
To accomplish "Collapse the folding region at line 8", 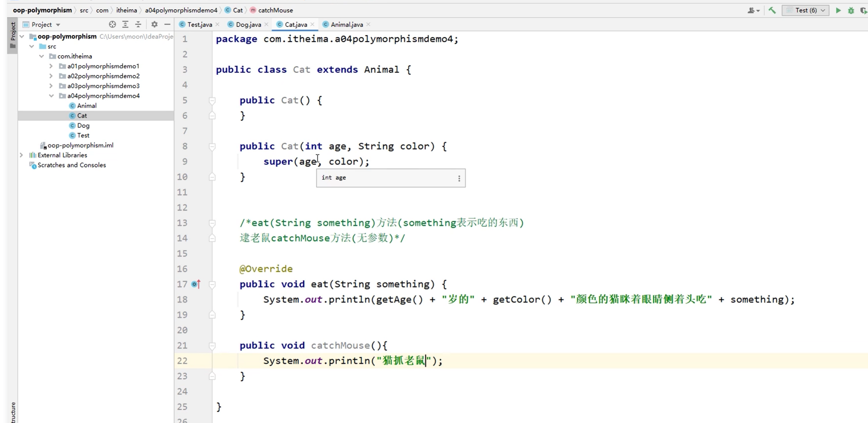I will tap(212, 146).
